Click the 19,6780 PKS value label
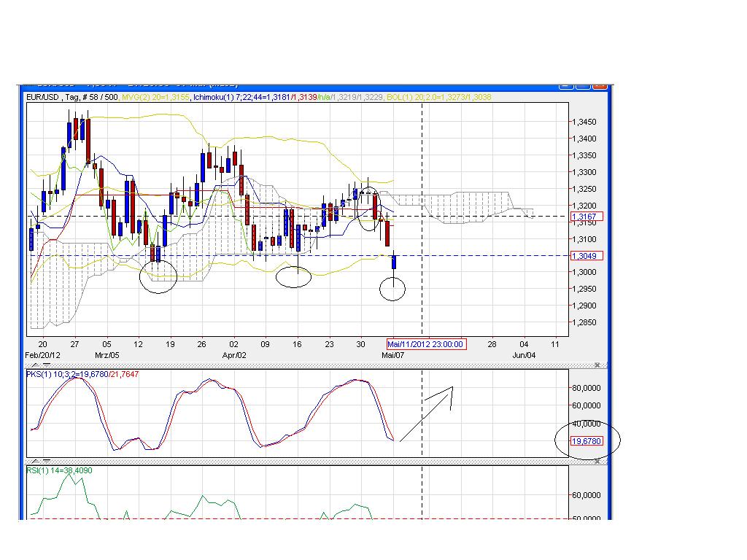The height and width of the screenshot is (560, 747). 587,440
